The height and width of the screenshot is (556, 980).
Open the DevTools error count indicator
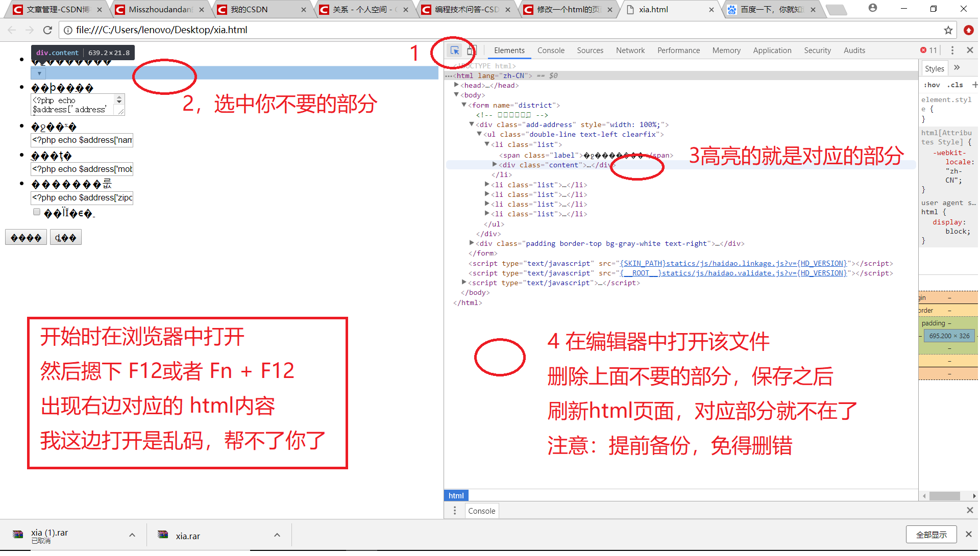[929, 50]
